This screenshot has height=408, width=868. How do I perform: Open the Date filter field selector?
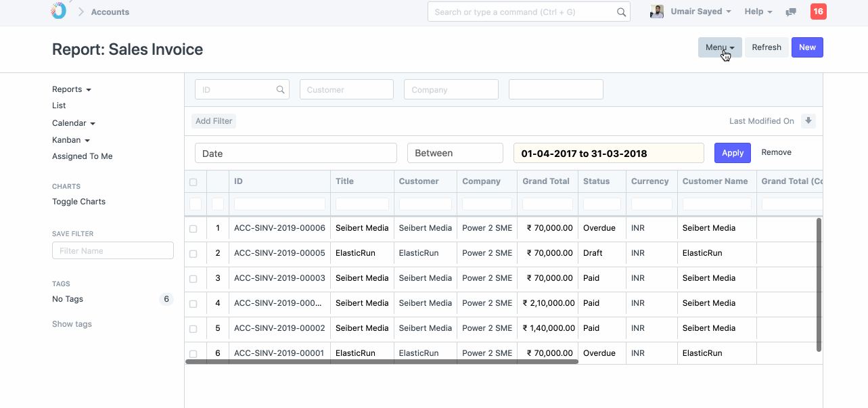(x=296, y=153)
